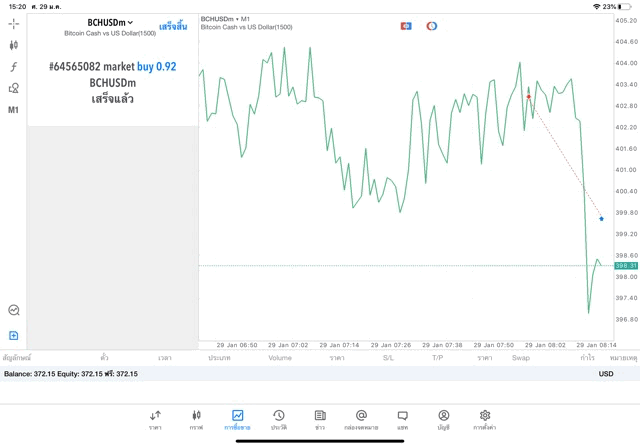This screenshot has height=447, width=640.
Task: Tap the Balance 372.15 Equity summary text
Action: click(x=71, y=374)
